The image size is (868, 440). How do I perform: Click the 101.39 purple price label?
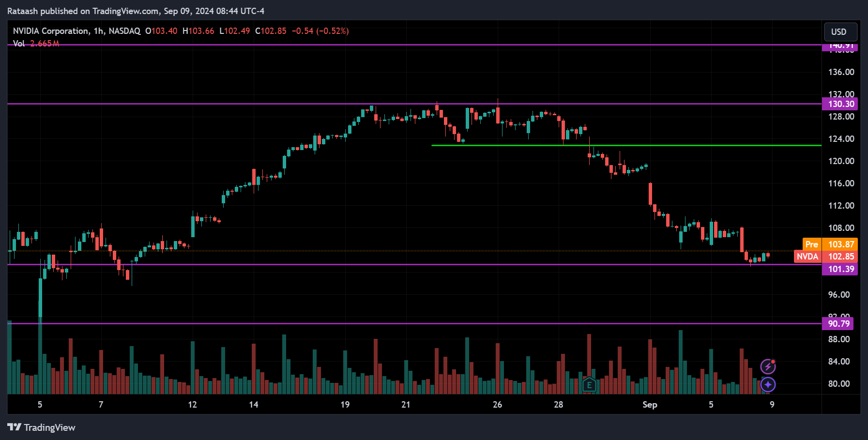click(840, 269)
